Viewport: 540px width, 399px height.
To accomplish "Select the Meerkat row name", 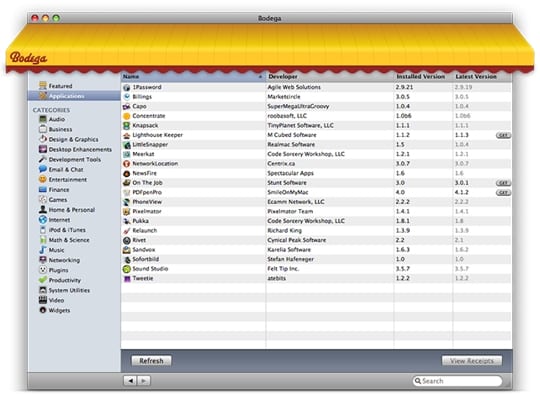I will pyautogui.click(x=143, y=154).
